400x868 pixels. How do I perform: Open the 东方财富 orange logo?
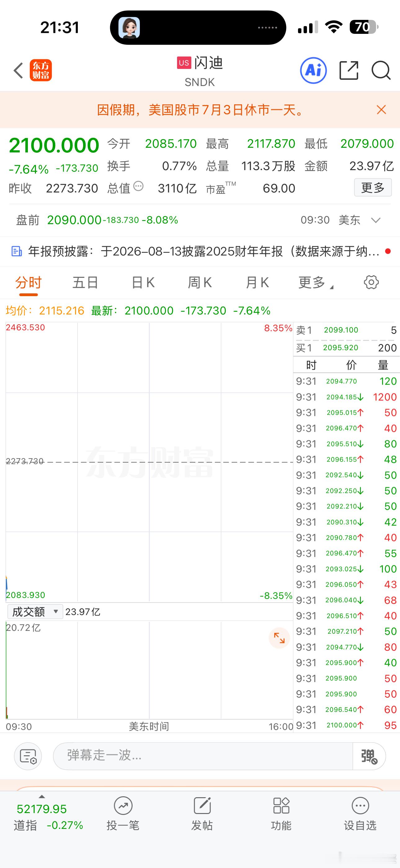click(41, 70)
